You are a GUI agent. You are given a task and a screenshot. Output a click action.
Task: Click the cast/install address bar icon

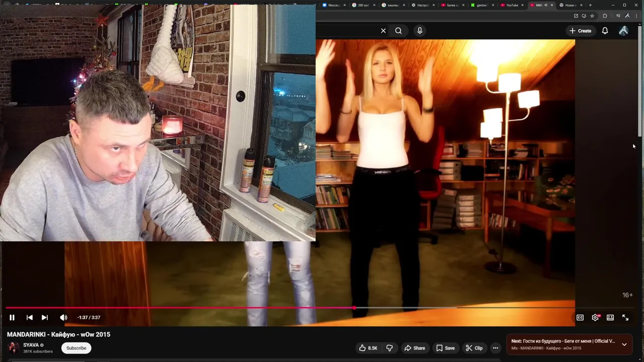(x=584, y=16)
